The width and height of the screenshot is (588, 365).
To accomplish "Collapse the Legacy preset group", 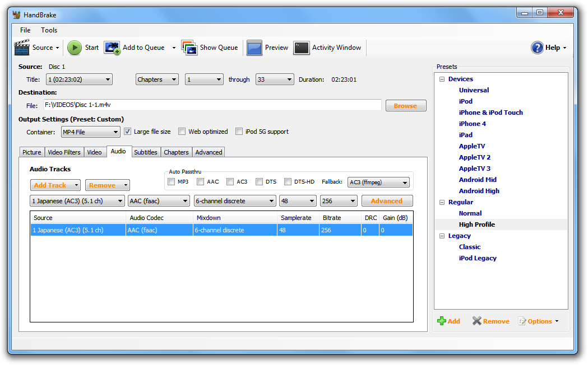I will pos(442,236).
